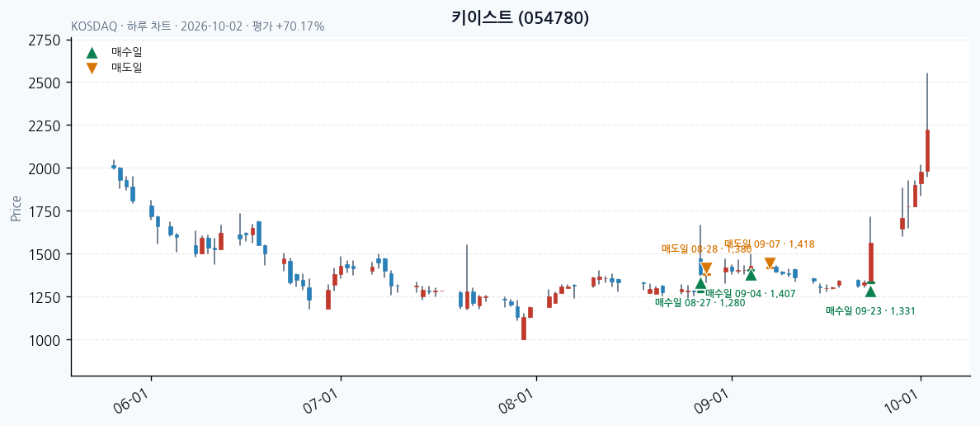This screenshot has height=426, width=980.
Task: Click the legend label 매수일
Action: tap(127, 52)
